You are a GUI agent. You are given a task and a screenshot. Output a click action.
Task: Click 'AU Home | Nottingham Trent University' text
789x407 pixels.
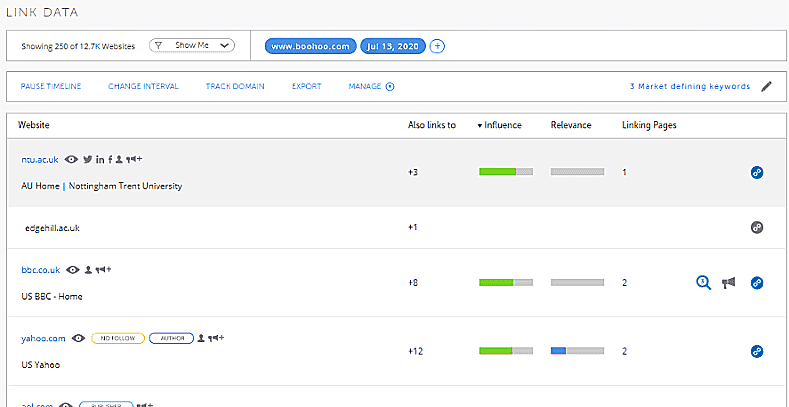(102, 186)
